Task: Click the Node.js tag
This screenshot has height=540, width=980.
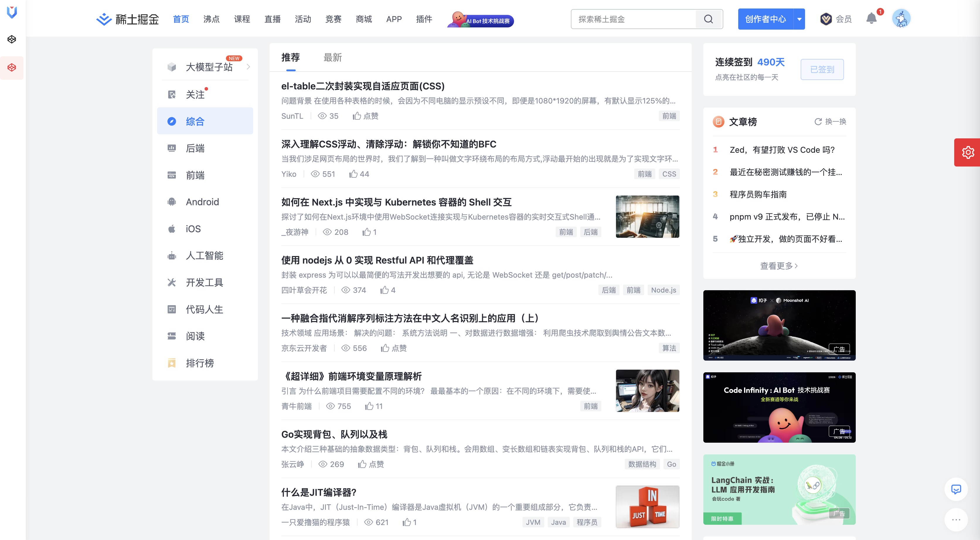Action: pos(663,290)
